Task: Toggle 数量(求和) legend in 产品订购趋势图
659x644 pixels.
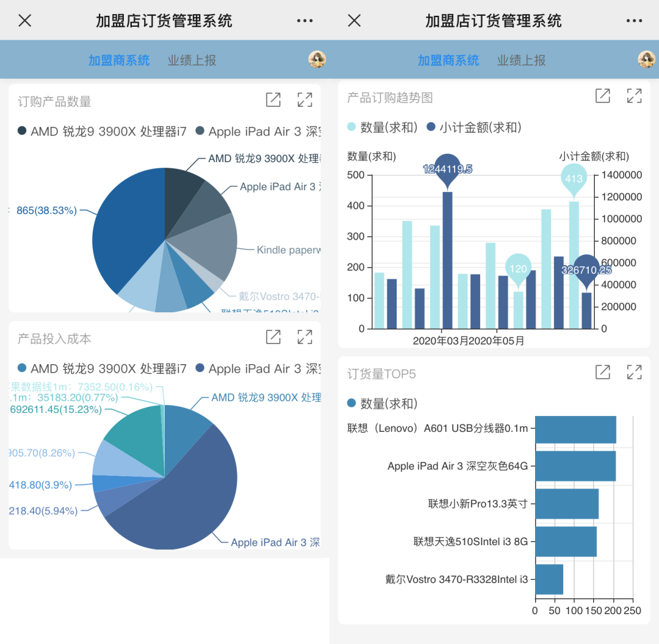Action: click(383, 127)
